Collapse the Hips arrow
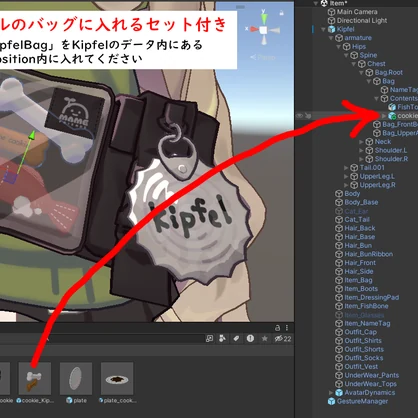Viewport: 418px width, 418px height. click(x=338, y=47)
